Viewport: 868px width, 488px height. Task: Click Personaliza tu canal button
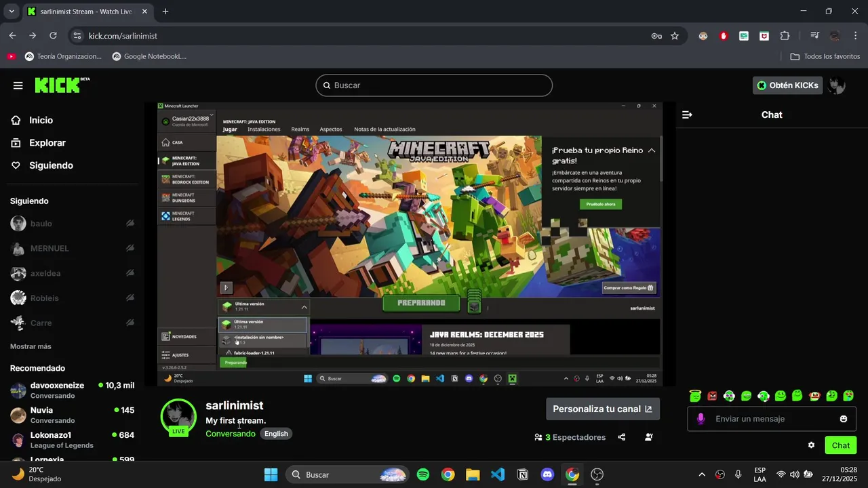(x=603, y=409)
